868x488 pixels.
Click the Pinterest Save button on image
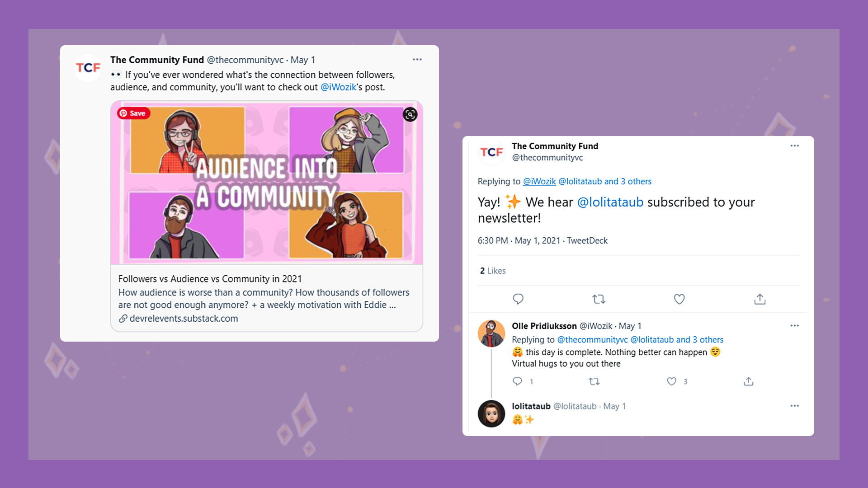pyautogui.click(x=133, y=113)
